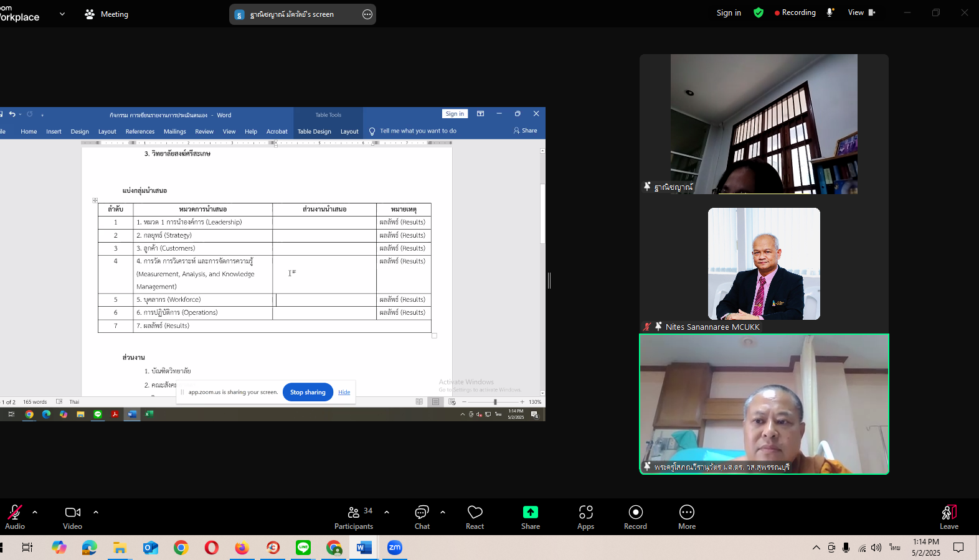Click Share in the Word ribbon
The image size is (979, 560).
(526, 131)
